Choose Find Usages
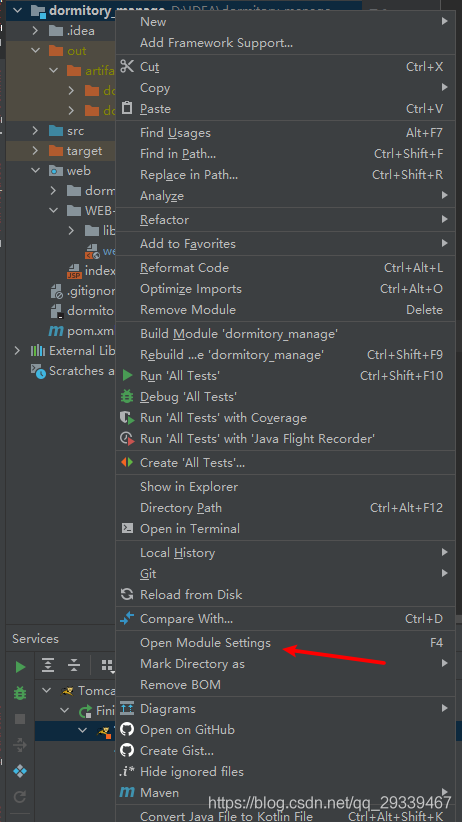Screen dimensions: 462x822 [x=285, y=133]
